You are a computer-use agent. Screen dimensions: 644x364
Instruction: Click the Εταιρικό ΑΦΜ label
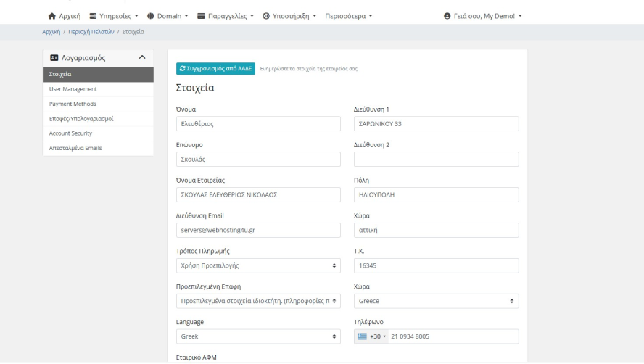197,357
